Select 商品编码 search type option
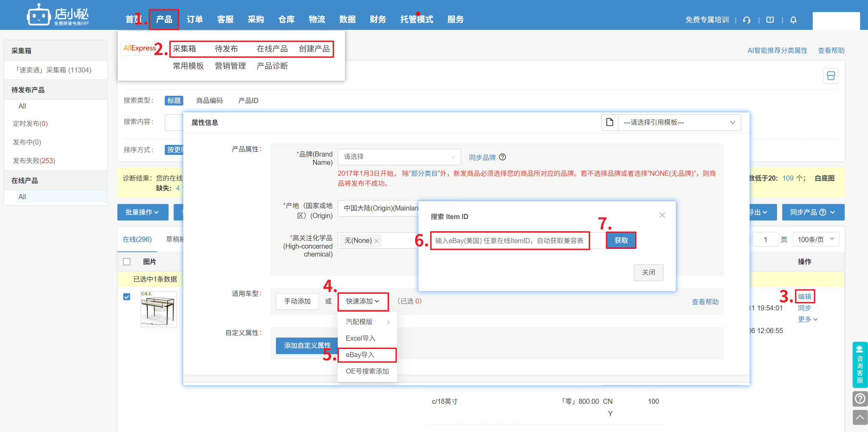The image size is (868, 432). click(209, 101)
